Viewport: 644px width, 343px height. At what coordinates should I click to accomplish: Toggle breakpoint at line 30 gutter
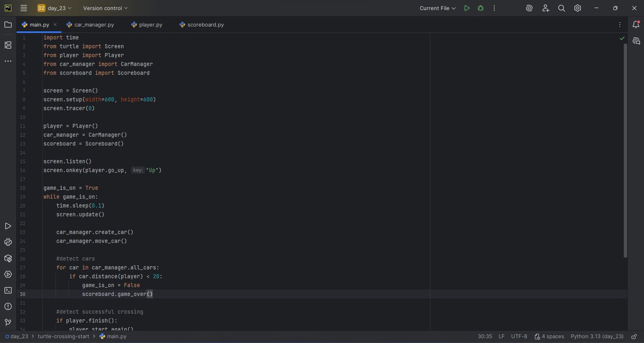click(x=23, y=294)
